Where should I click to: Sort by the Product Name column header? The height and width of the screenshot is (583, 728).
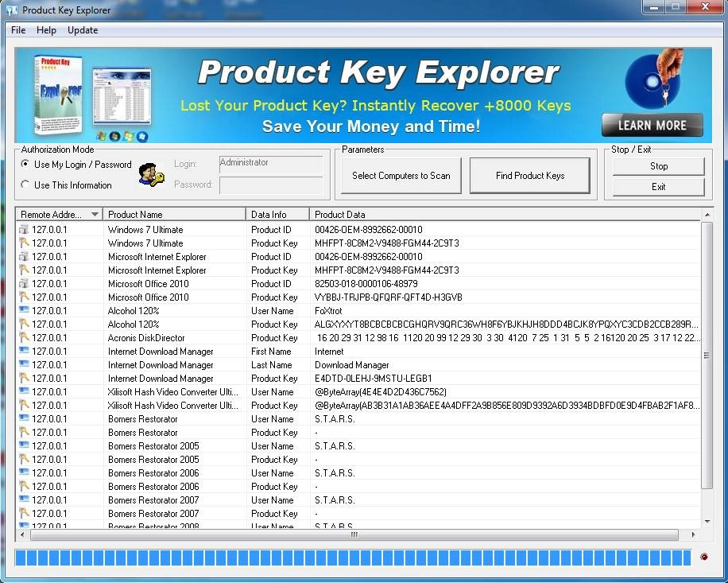[x=175, y=214]
